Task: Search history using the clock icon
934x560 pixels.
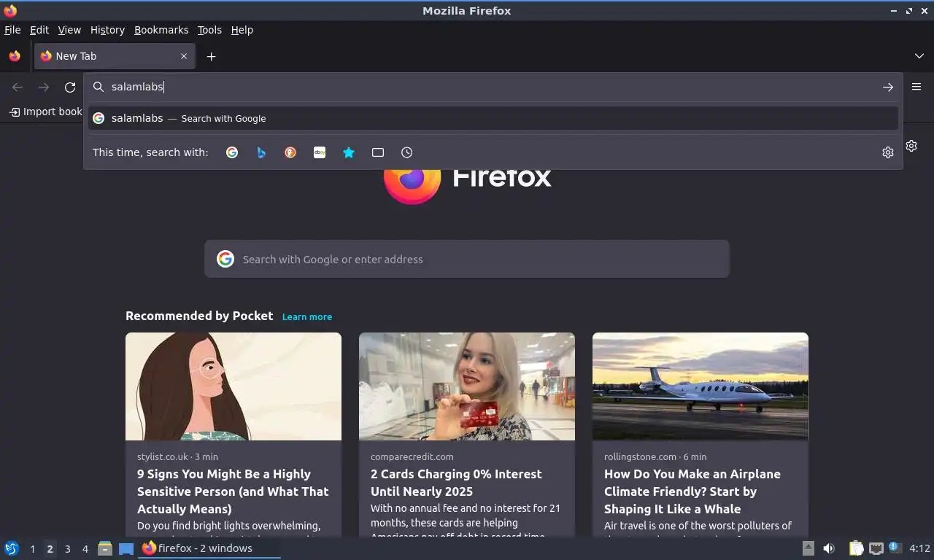Action: pos(407,152)
